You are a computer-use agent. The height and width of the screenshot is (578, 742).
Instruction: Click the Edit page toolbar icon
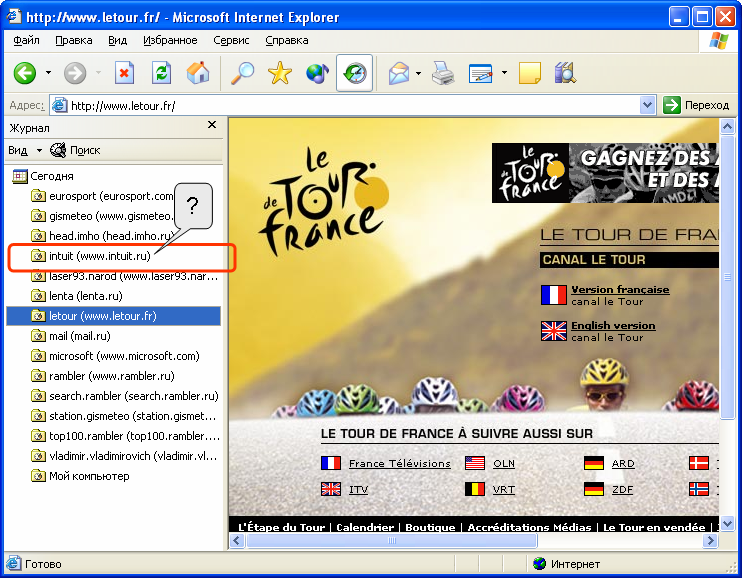pyautogui.click(x=480, y=73)
